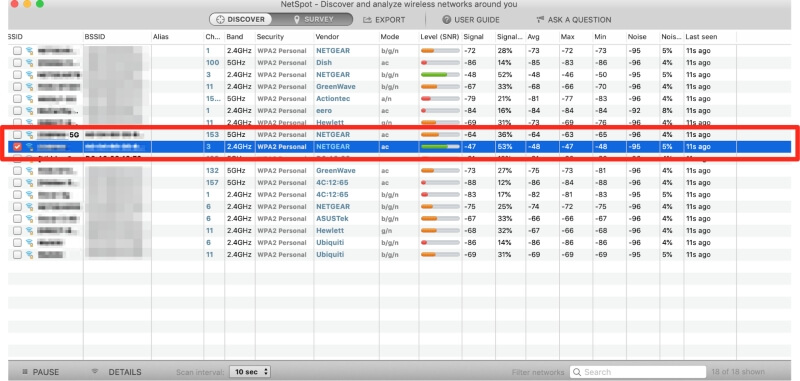Image resolution: width=800 pixels, height=381 pixels.
Task: Switch to the Survey tab
Action: coord(314,19)
